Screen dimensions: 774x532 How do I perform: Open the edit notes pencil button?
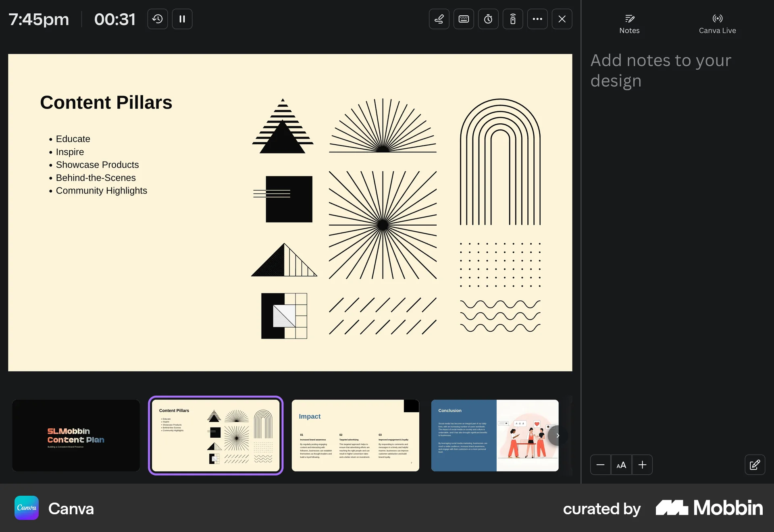coord(755,465)
